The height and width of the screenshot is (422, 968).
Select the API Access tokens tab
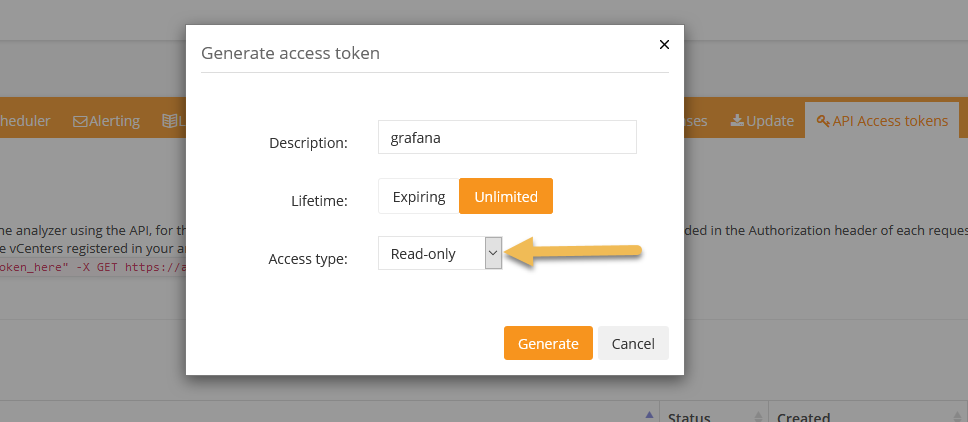(x=882, y=121)
